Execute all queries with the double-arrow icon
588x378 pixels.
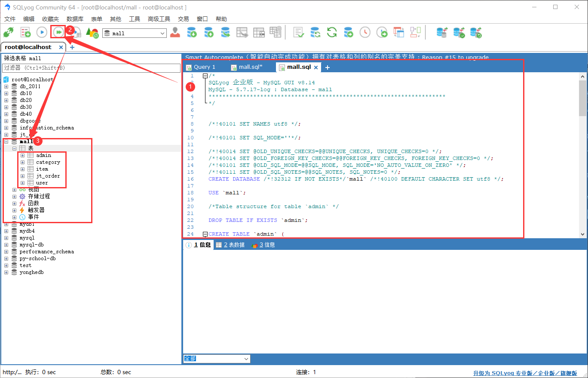[x=58, y=32]
